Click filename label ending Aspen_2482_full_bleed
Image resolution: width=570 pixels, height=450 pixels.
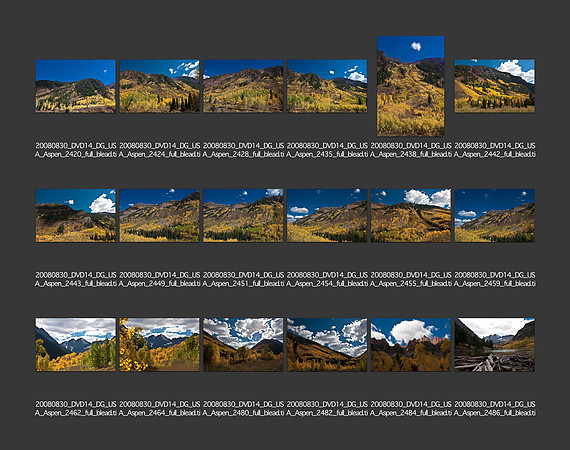tap(327, 409)
